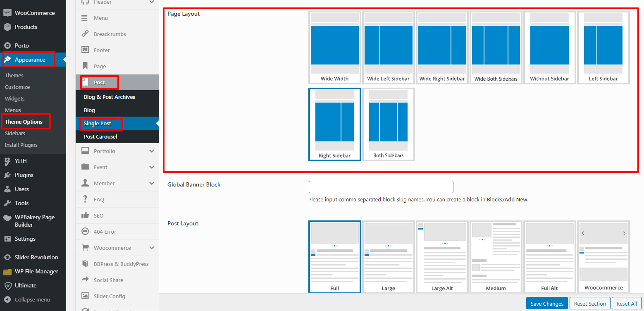The image size is (644, 311).
Task: Expand the Portfolio section chevron
Action: tap(152, 151)
